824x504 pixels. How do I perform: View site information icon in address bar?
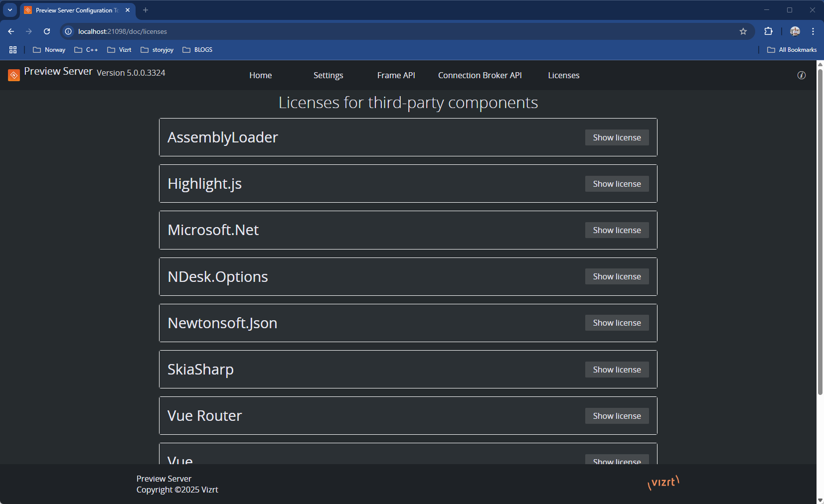(x=69, y=31)
